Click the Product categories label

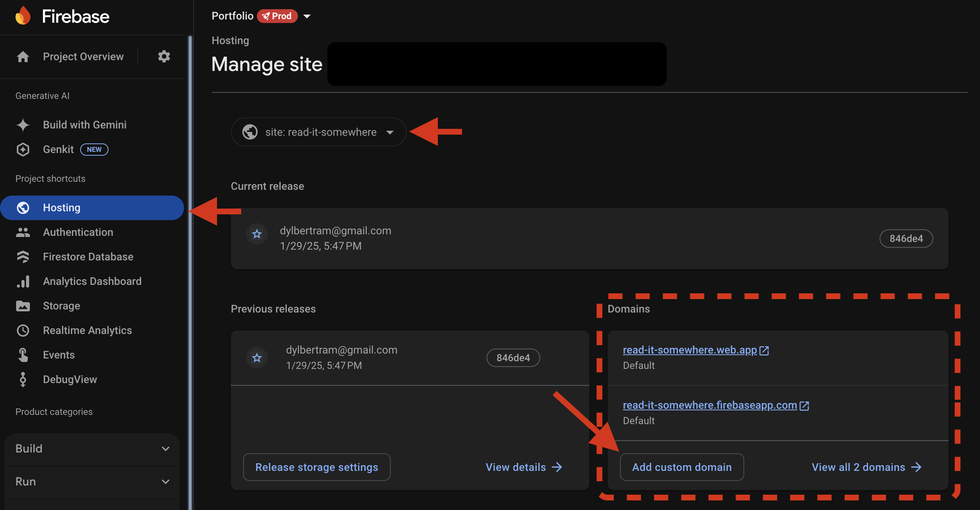click(x=54, y=412)
